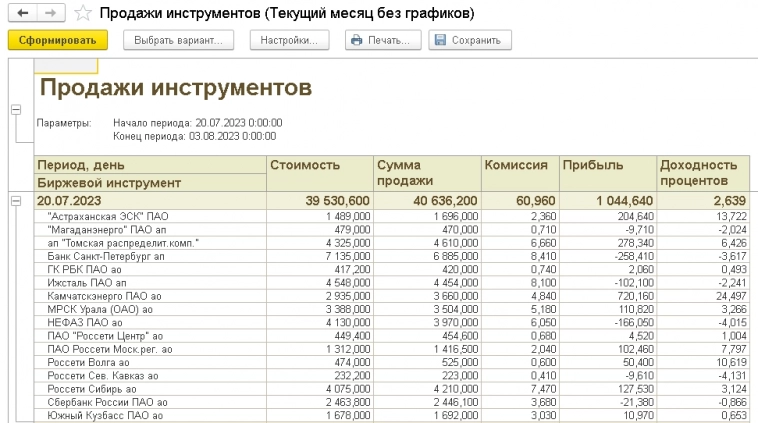758x423 pixels.
Task: Select the Начало периода parameter line
Action: (x=198, y=123)
